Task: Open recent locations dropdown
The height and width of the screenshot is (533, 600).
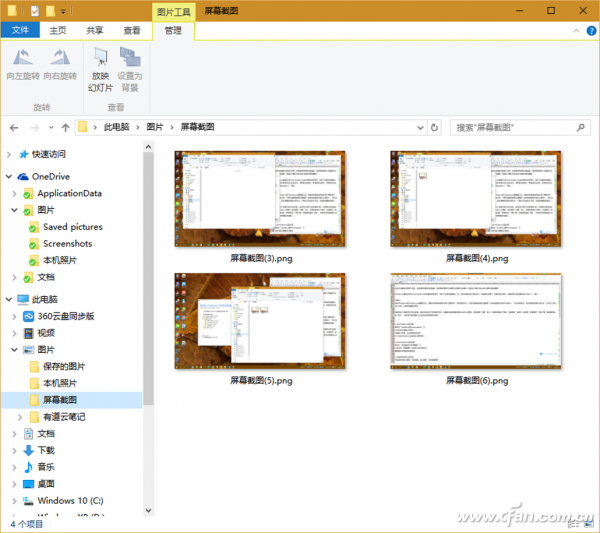Action: coord(51,127)
